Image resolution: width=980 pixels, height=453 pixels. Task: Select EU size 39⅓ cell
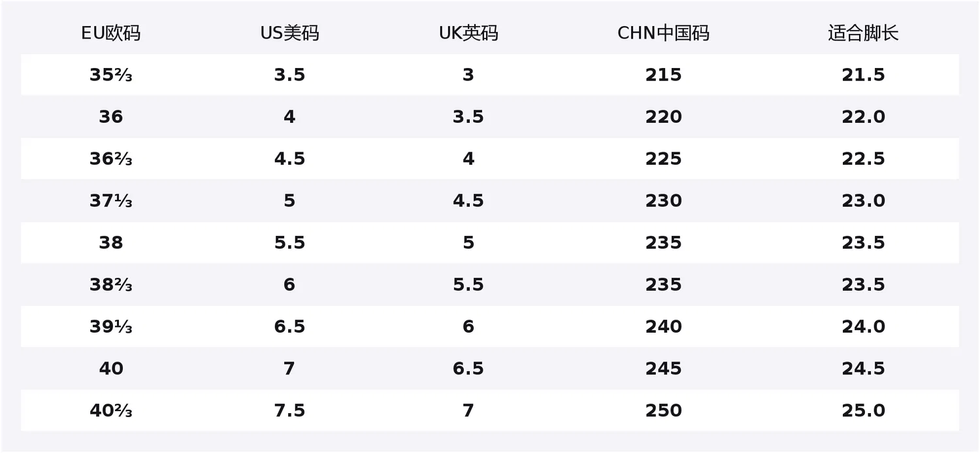click(x=110, y=327)
